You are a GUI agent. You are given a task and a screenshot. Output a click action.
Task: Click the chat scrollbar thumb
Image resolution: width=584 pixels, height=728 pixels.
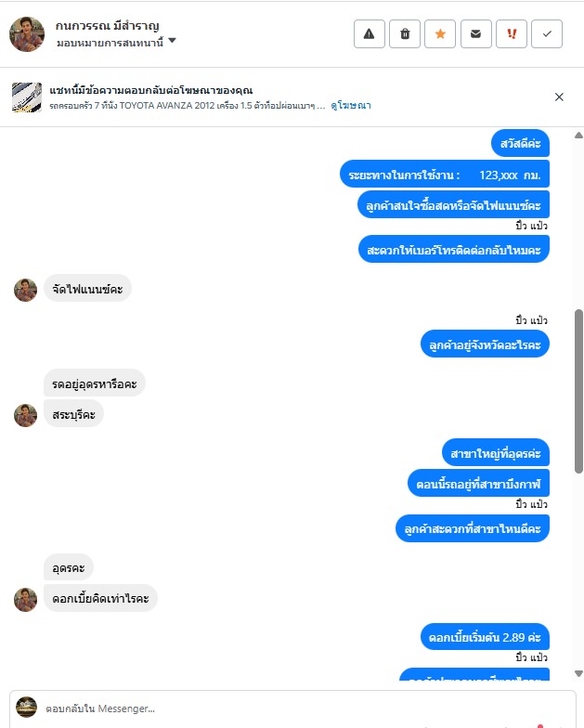pyautogui.click(x=578, y=391)
